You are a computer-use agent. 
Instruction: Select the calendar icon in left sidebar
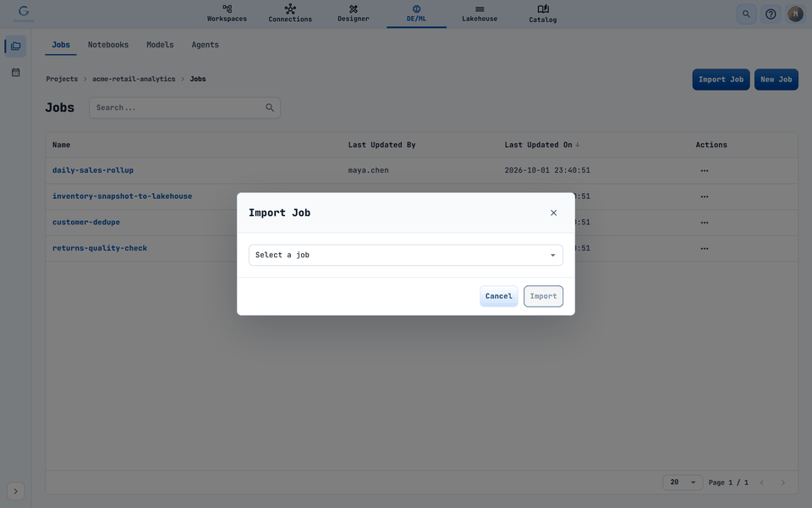click(x=15, y=72)
